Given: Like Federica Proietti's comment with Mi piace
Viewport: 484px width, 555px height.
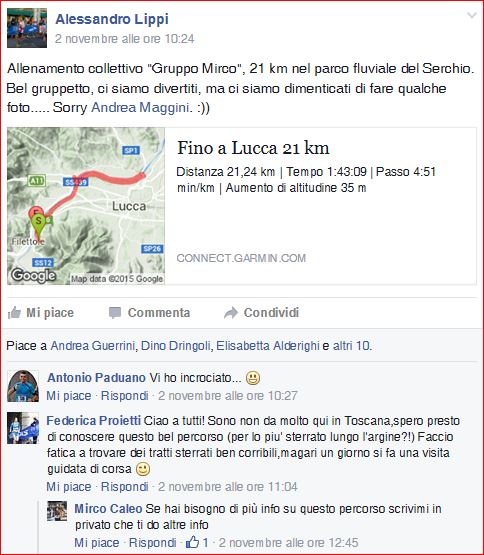Looking at the screenshot, I should tap(69, 487).
